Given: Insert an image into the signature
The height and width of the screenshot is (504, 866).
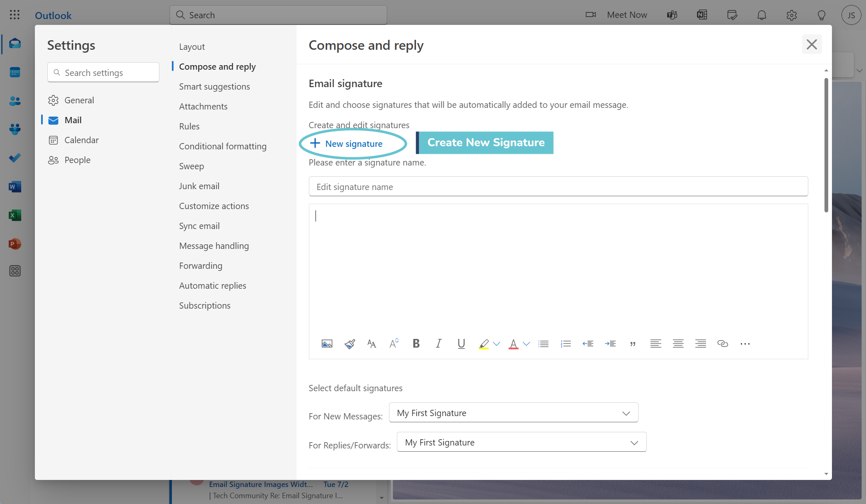Looking at the screenshot, I should (327, 343).
